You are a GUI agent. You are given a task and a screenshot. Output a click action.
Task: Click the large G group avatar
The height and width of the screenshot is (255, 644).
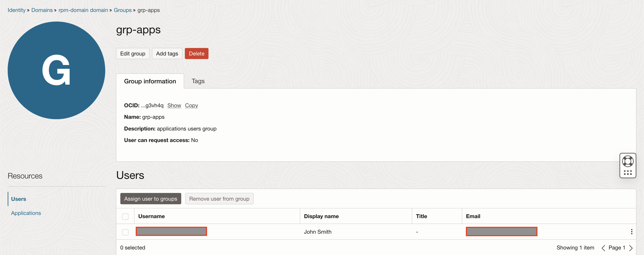(56, 70)
